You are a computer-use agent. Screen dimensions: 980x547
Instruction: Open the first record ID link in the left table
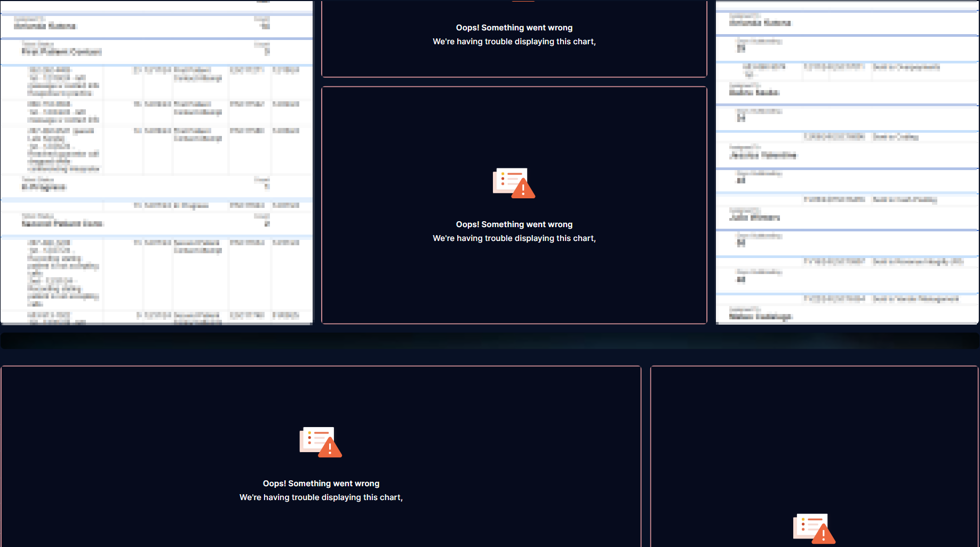click(x=52, y=70)
